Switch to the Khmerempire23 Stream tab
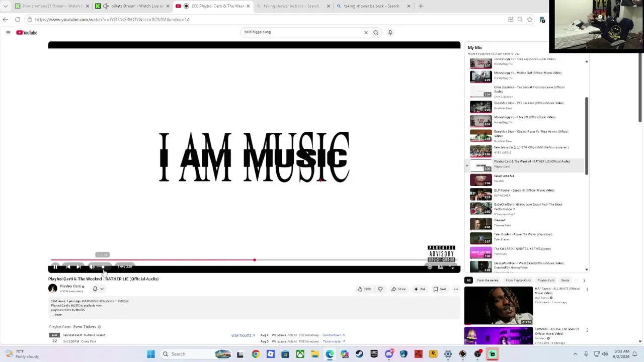 click(x=52, y=6)
